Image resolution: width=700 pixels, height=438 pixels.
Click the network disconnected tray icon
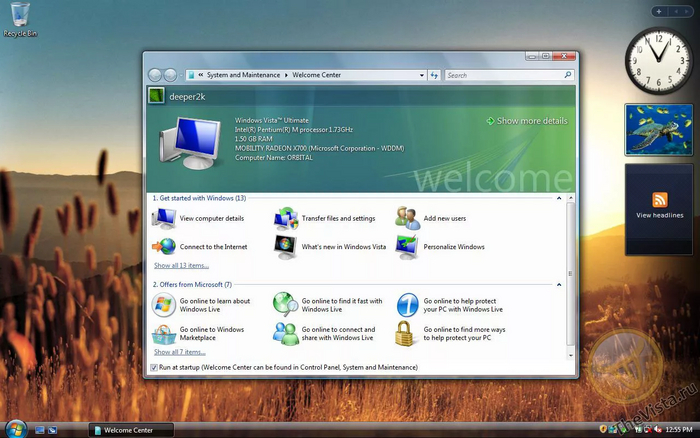coord(648,430)
